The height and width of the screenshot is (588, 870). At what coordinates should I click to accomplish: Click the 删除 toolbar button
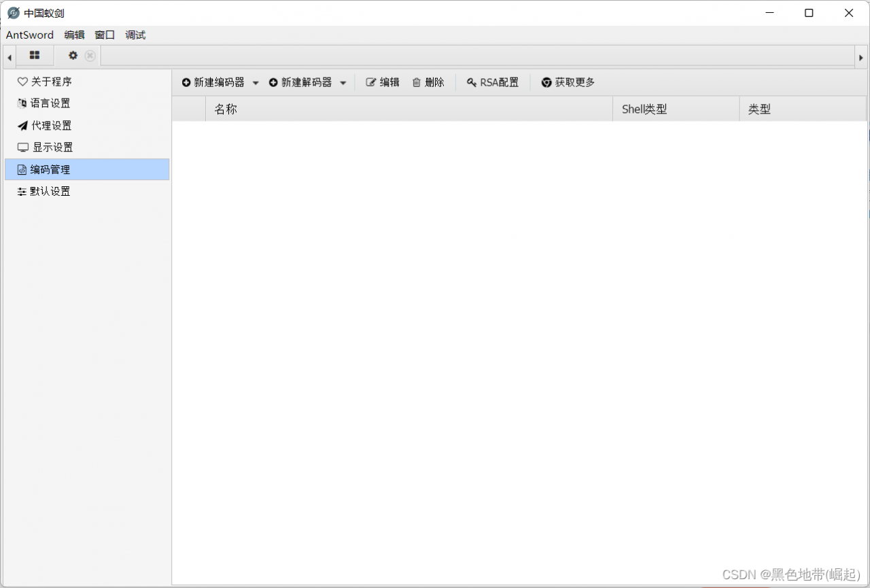[x=428, y=82]
